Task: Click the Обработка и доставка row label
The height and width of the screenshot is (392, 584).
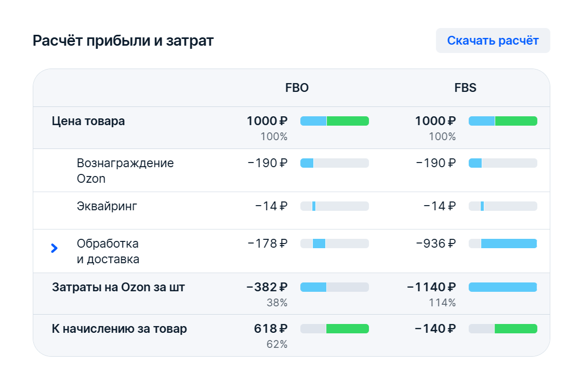Action: 108,251
